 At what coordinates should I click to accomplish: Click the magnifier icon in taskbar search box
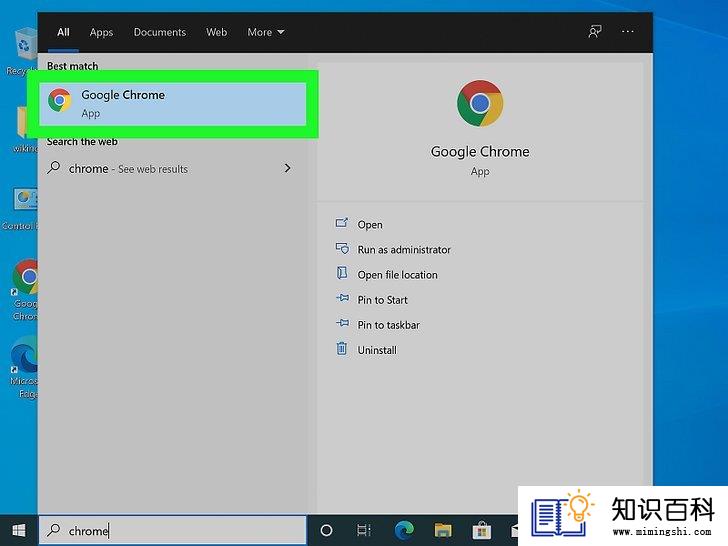click(54, 529)
